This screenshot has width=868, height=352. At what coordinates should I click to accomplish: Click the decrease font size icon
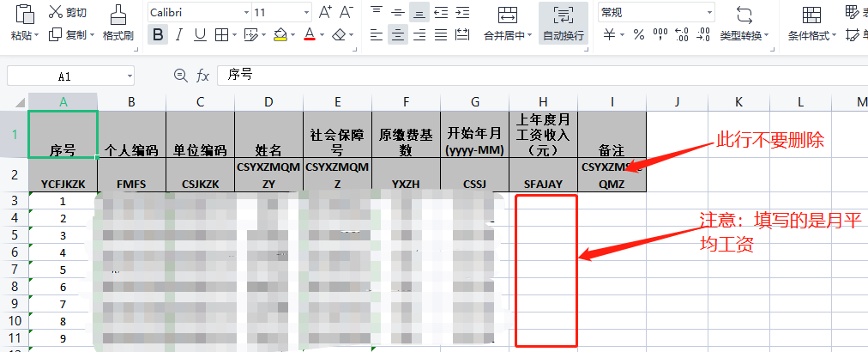coord(347,12)
